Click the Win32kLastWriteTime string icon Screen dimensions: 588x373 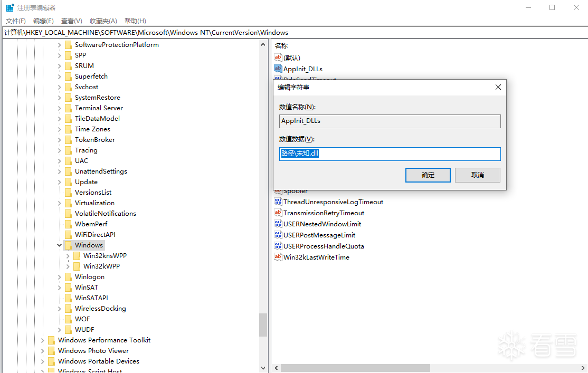point(278,257)
